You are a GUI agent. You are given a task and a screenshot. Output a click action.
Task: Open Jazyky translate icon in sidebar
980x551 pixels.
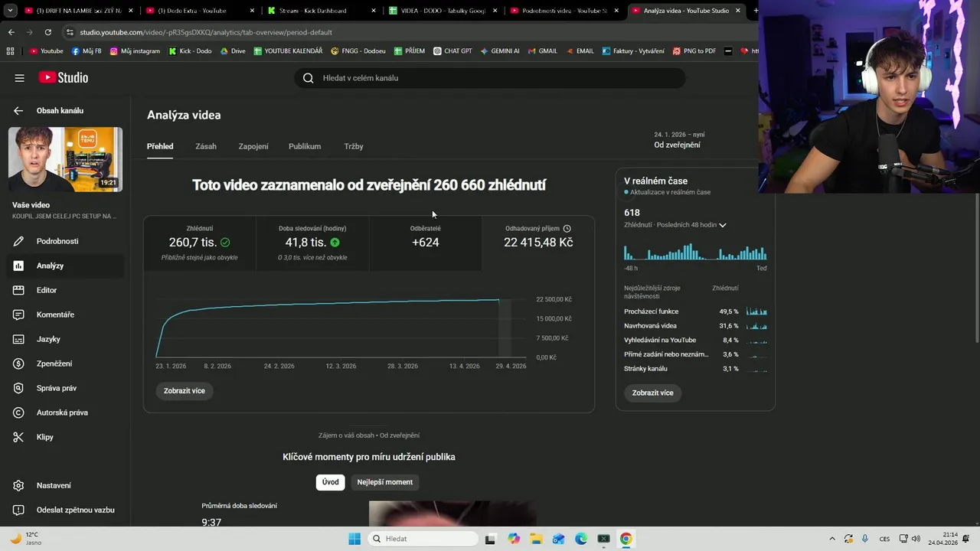pyautogui.click(x=18, y=339)
